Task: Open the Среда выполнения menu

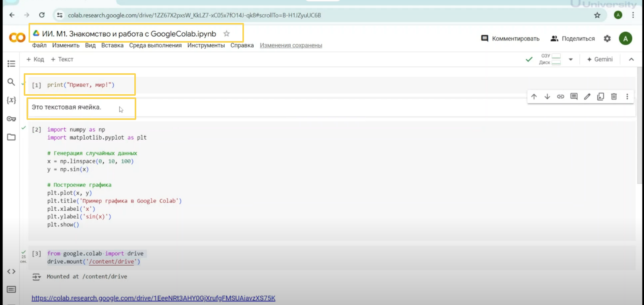Action: pyautogui.click(x=155, y=45)
